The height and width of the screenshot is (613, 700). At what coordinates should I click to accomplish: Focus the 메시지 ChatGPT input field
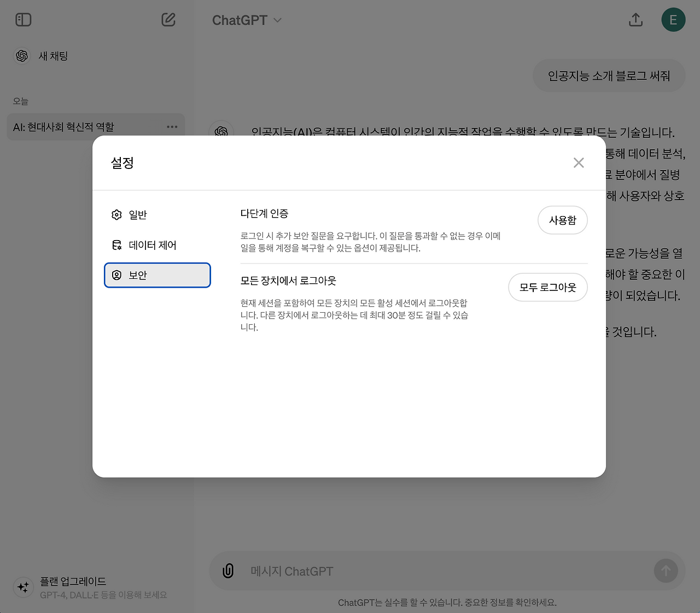448,571
